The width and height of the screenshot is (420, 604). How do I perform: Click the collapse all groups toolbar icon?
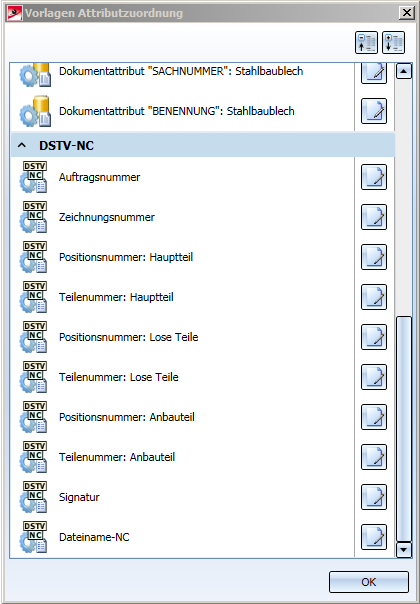(366, 42)
